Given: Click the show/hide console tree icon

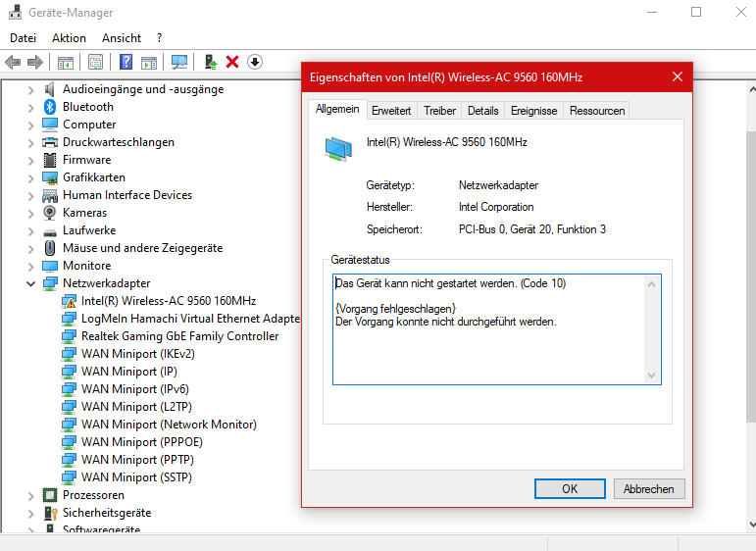Looking at the screenshot, I should [x=66, y=62].
